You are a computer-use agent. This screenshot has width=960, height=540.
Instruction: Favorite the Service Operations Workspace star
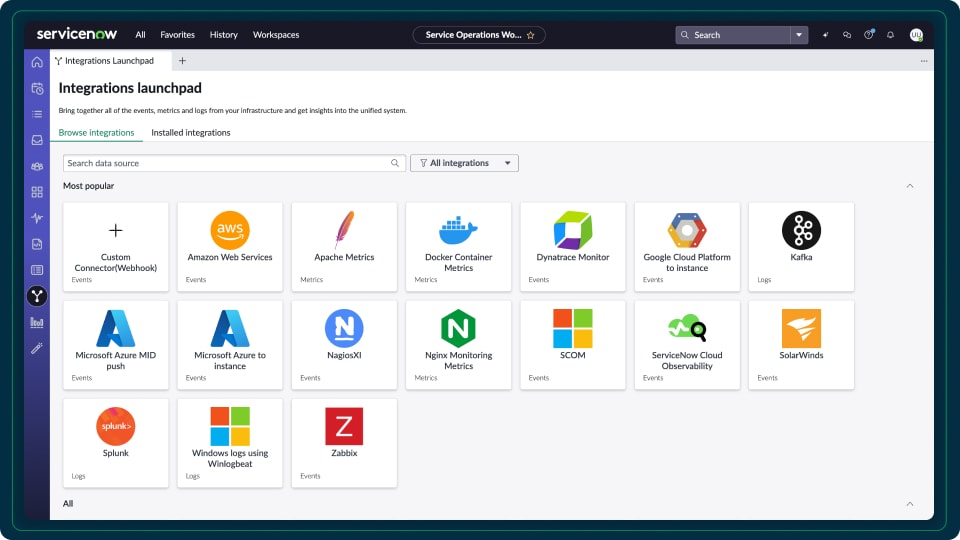[531, 35]
